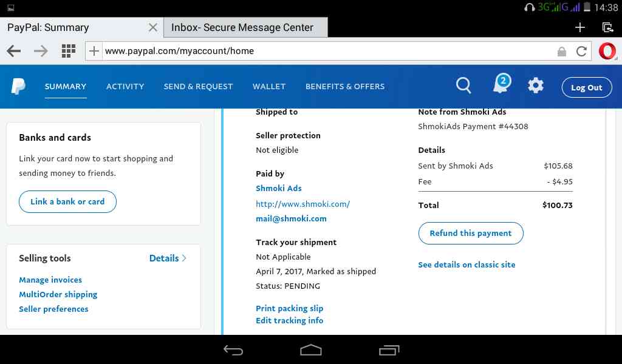Click the $105.68 sent amount
The height and width of the screenshot is (364, 622).
coord(558,166)
